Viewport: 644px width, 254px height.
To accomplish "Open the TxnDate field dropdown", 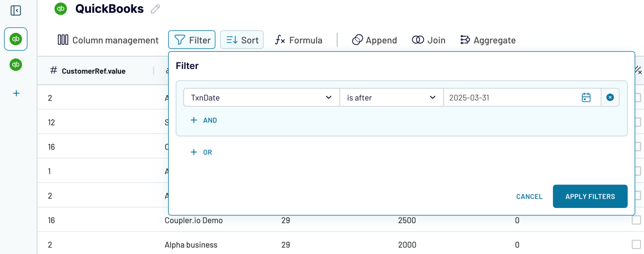I will click(261, 97).
